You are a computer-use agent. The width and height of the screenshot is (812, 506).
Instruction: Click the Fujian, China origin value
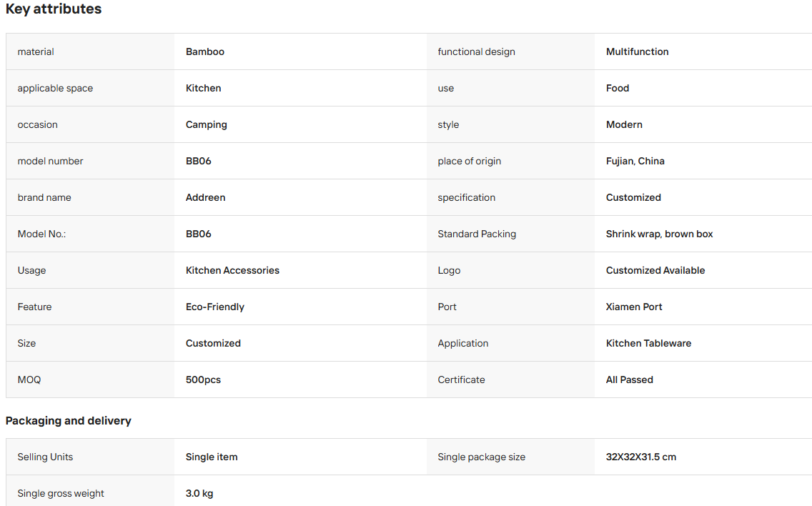point(635,161)
